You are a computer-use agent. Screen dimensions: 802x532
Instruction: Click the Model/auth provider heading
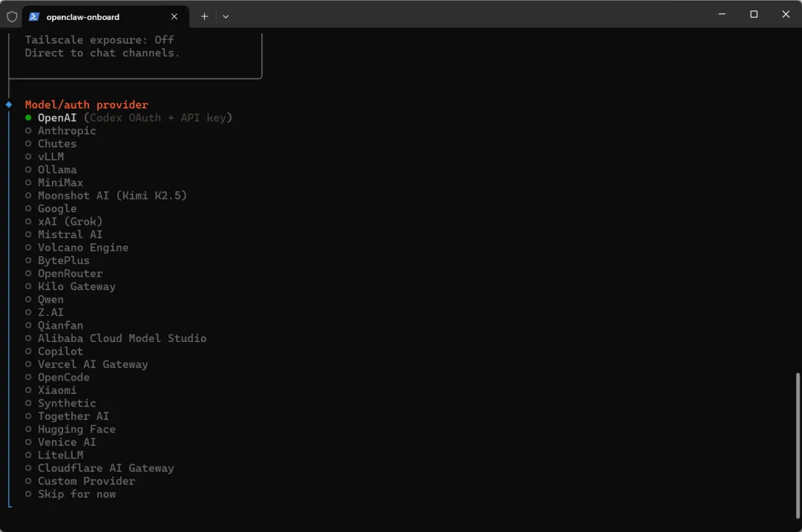pos(86,105)
